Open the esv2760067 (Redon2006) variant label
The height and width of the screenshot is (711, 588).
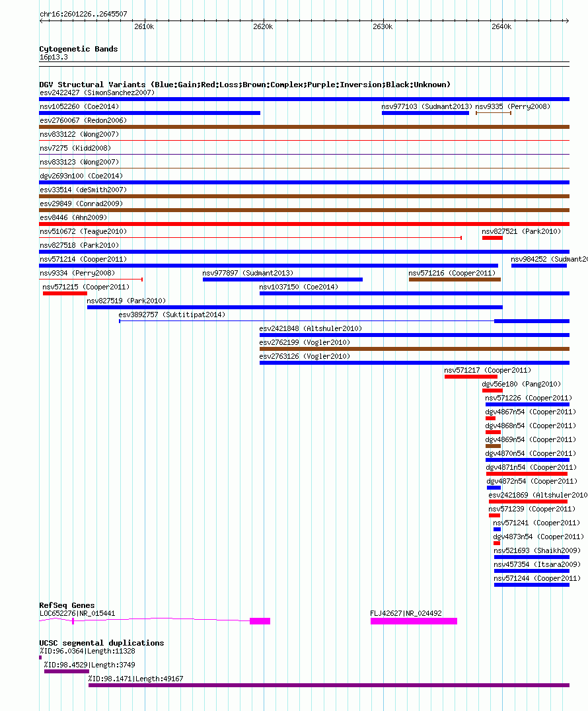(83, 120)
